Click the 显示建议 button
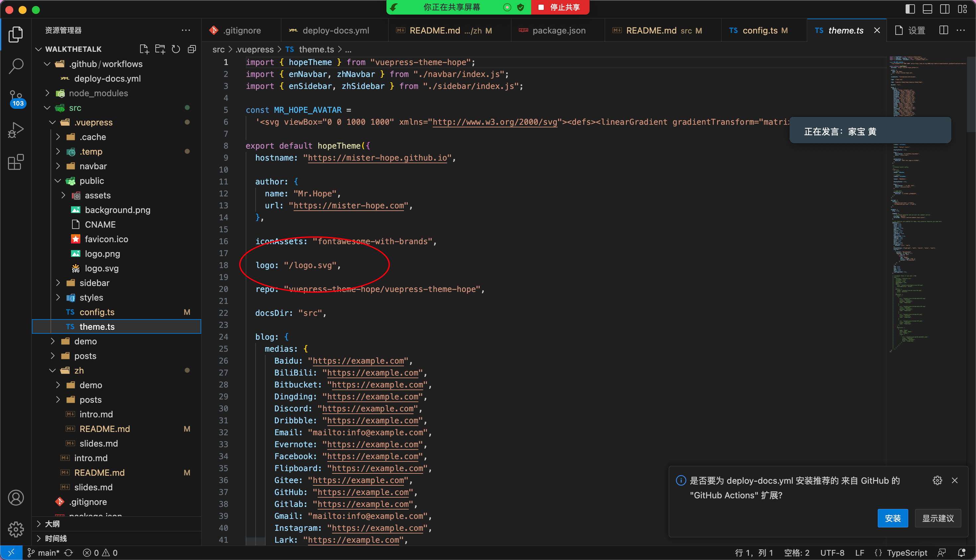This screenshot has width=976, height=560. [937, 519]
